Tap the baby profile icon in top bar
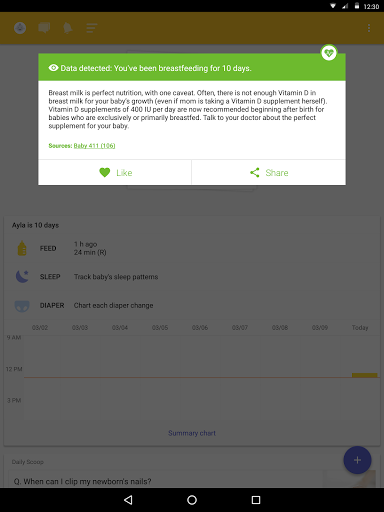The image size is (384, 512). (x=20, y=28)
